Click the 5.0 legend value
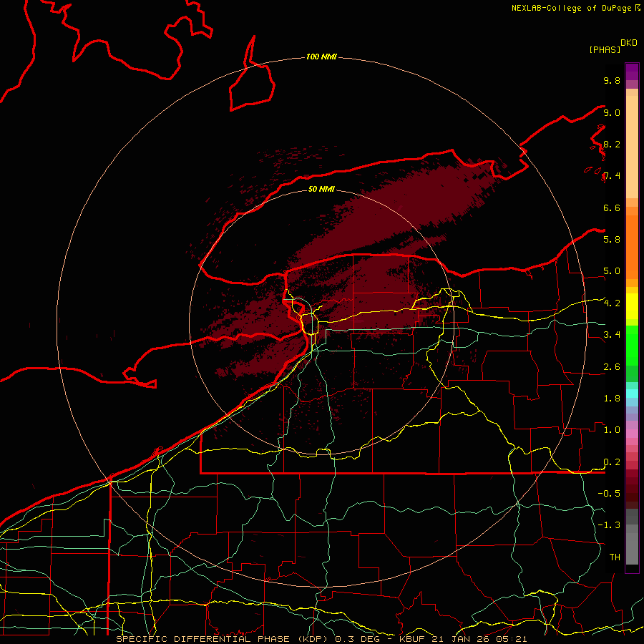 coord(612,271)
